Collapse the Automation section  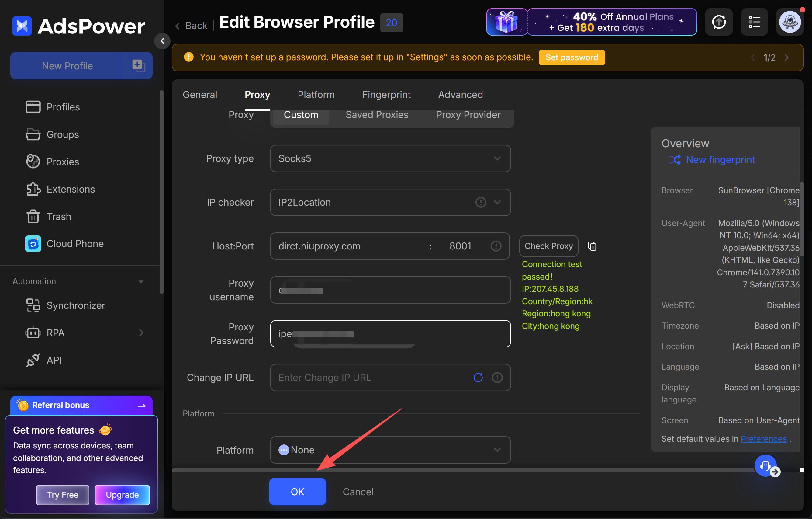pos(141,281)
